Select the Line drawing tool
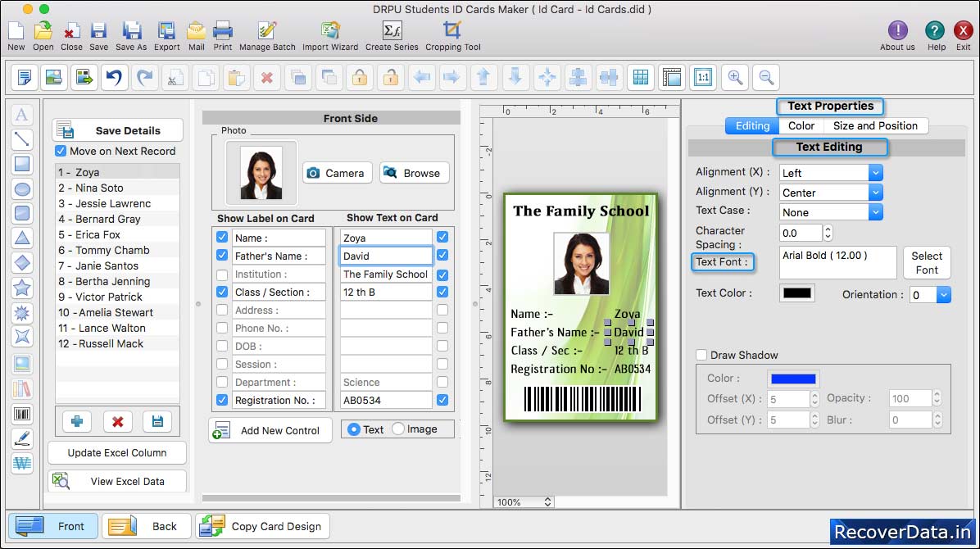Viewport: 980px width, 549px height. pyautogui.click(x=22, y=138)
